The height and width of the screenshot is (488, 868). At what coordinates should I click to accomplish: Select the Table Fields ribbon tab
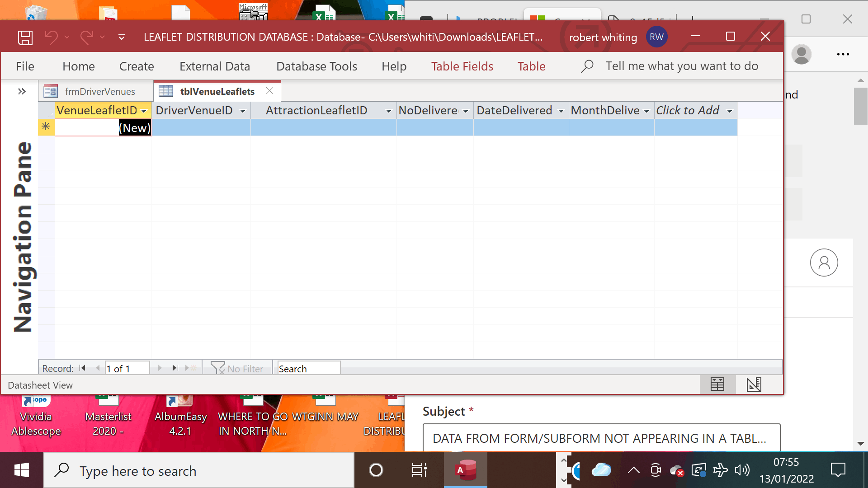click(x=462, y=66)
